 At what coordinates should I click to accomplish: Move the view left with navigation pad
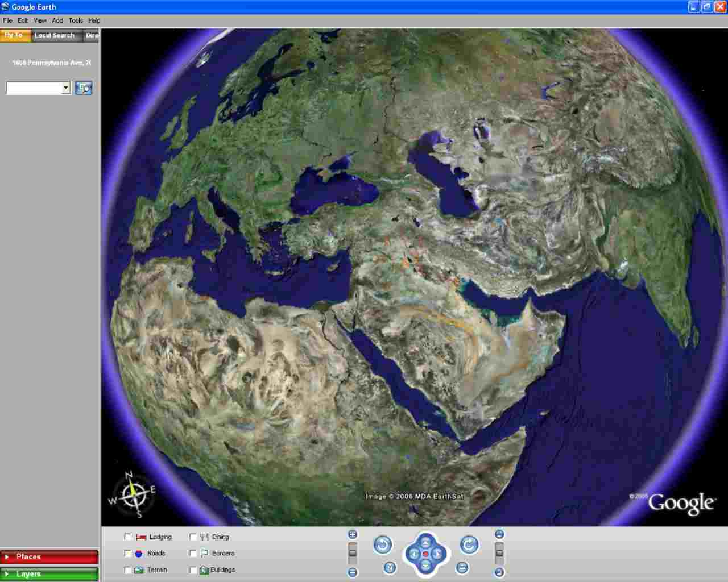pyautogui.click(x=414, y=554)
